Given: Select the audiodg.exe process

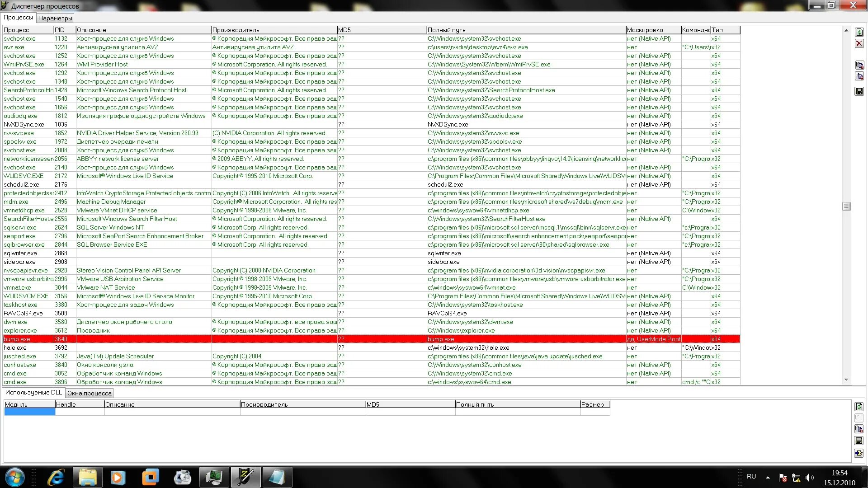Looking at the screenshot, I should [x=371, y=116].
